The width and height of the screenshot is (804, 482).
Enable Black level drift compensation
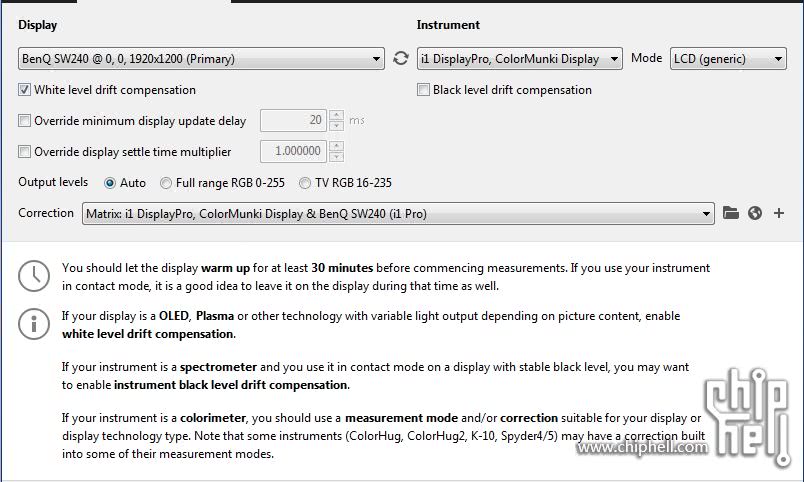coord(423,90)
